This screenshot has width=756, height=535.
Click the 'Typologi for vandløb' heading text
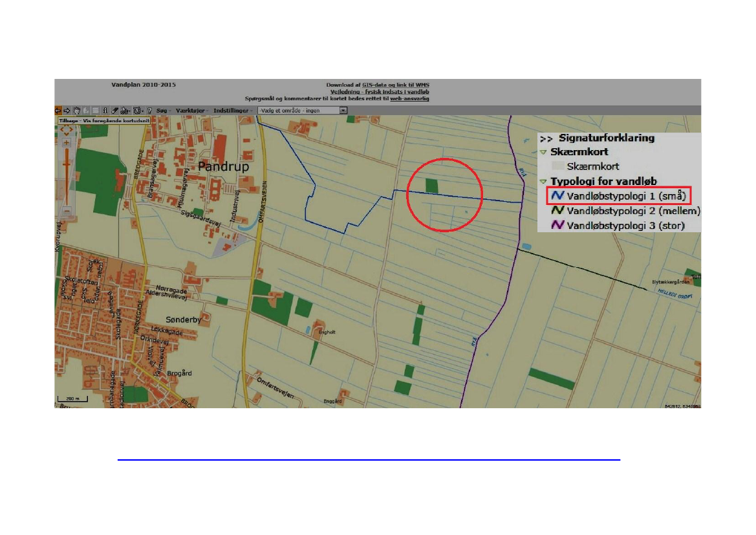coord(603,181)
